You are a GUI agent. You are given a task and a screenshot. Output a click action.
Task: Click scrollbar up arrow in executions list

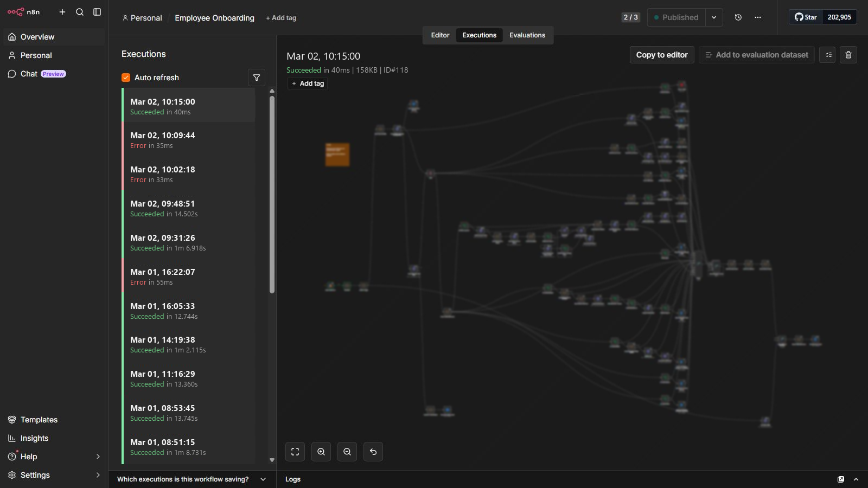272,91
